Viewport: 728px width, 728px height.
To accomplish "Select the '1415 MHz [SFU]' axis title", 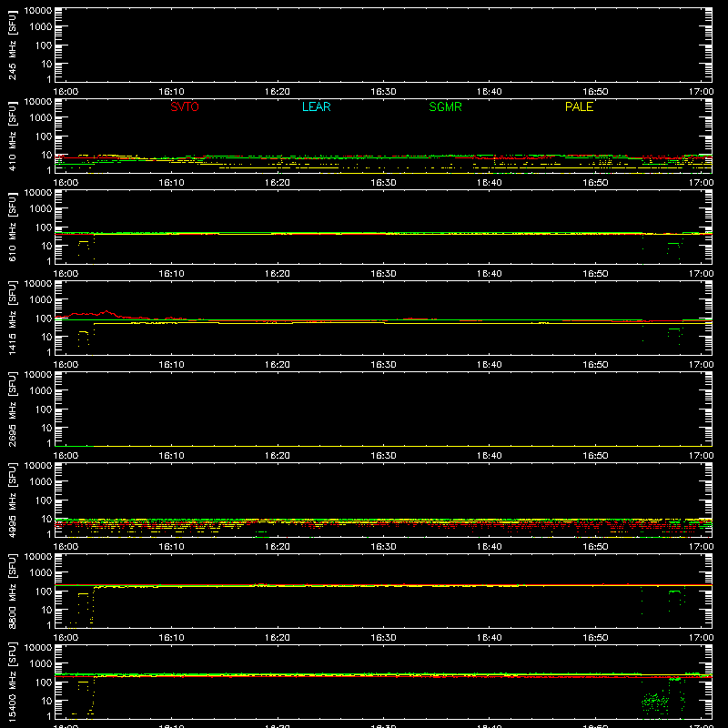I will (12, 318).
